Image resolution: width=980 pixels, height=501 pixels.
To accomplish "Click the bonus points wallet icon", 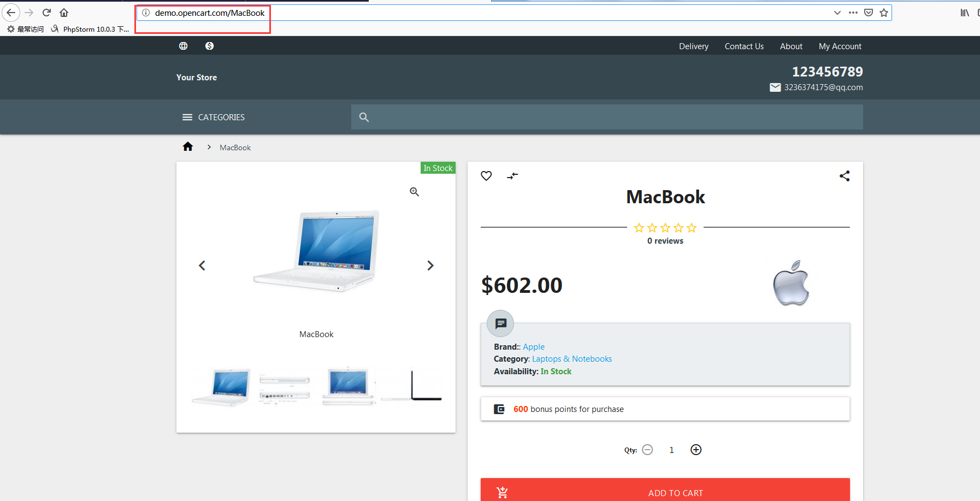I will pyautogui.click(x=499, y=409).
